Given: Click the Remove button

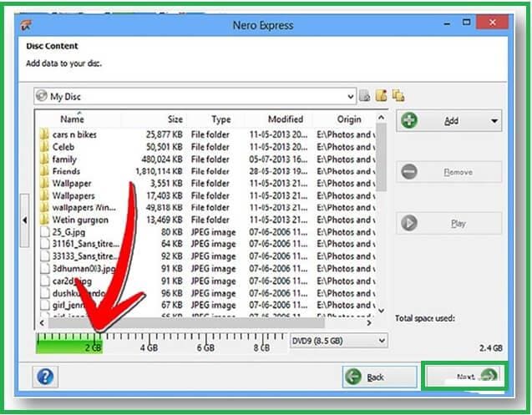Looking at the screenshot, I should [448, 172].
